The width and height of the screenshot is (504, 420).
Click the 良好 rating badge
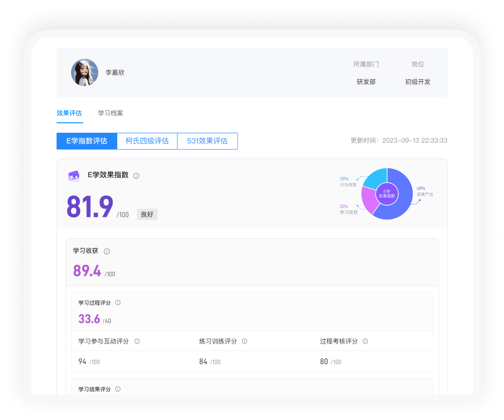147,214
